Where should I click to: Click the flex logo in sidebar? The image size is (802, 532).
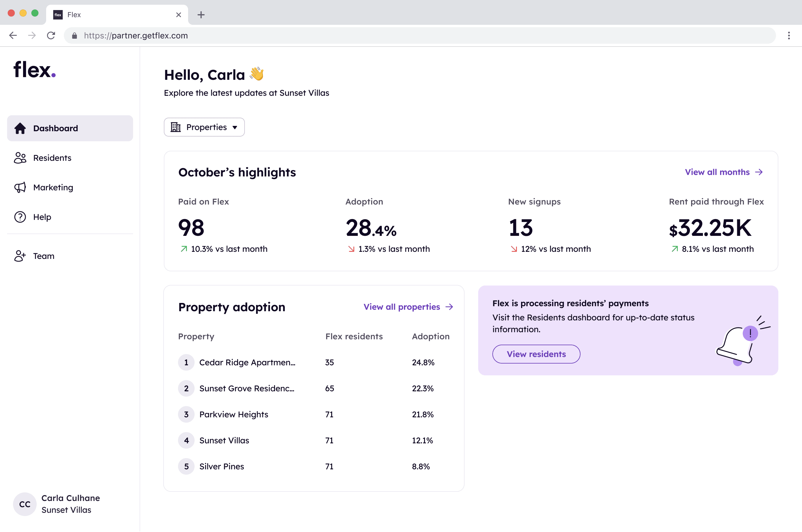click(x=35, y=70)
